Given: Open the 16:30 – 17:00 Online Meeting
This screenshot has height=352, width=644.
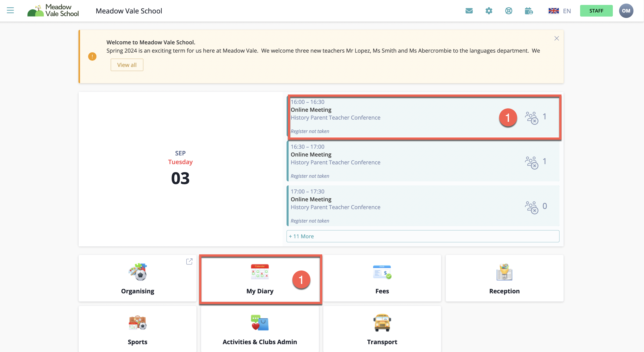Looking at the screenshot, I should coord(423,161).
